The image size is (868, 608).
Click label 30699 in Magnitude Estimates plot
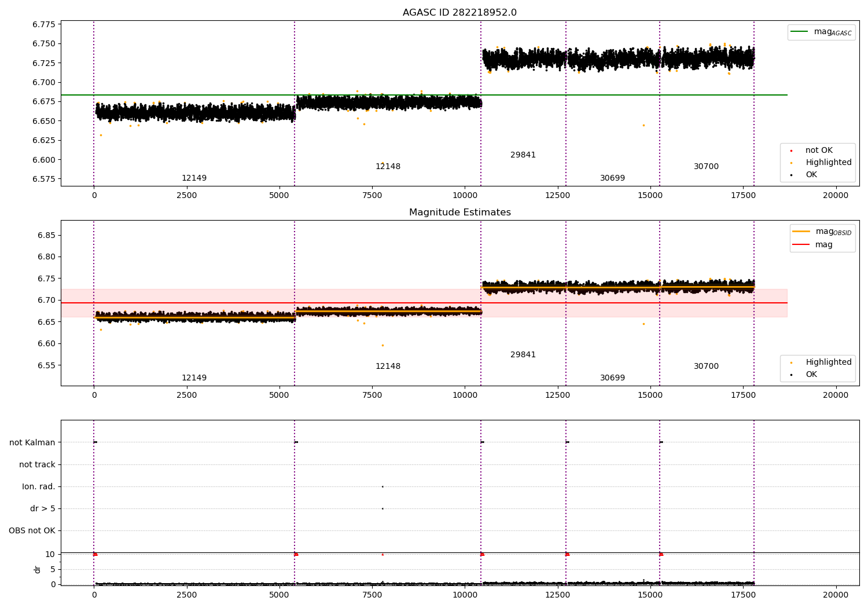612,378
